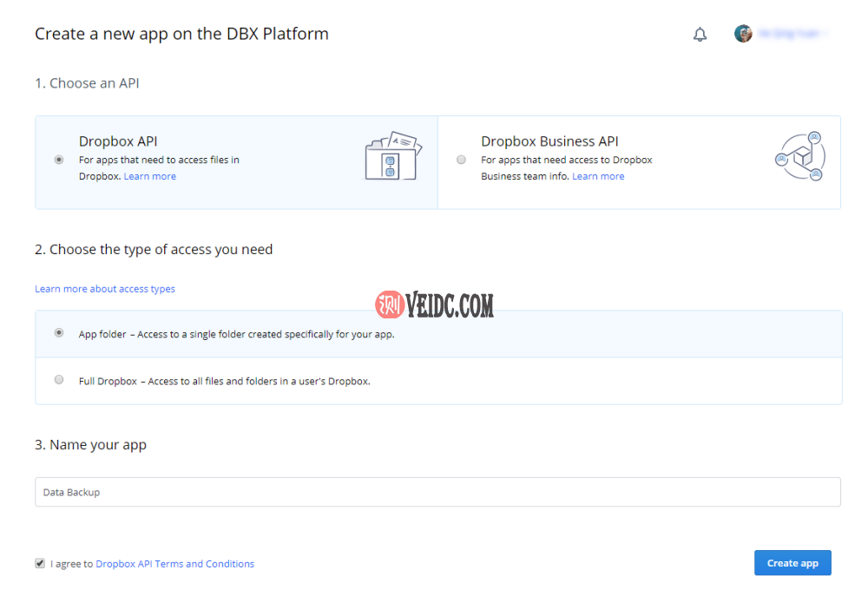Select the Dropbox Business API option
This screenshot has height=609, width=868.
pos(461,159)
